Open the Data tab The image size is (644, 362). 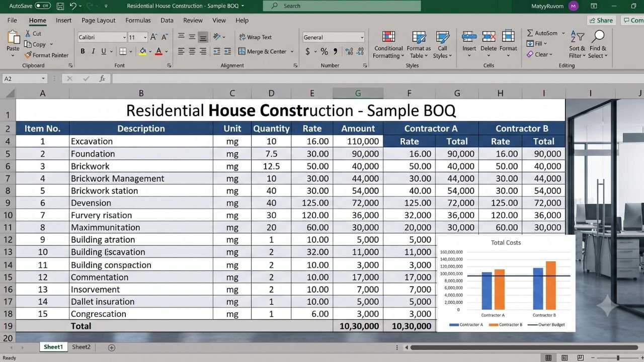[167, 21]
